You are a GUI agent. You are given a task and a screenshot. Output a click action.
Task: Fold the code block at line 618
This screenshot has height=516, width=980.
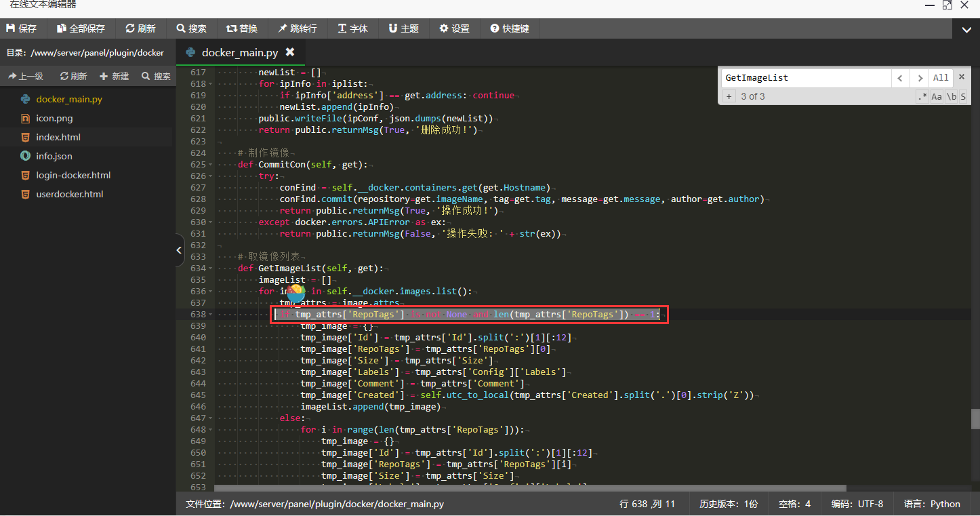pos(210,84)
